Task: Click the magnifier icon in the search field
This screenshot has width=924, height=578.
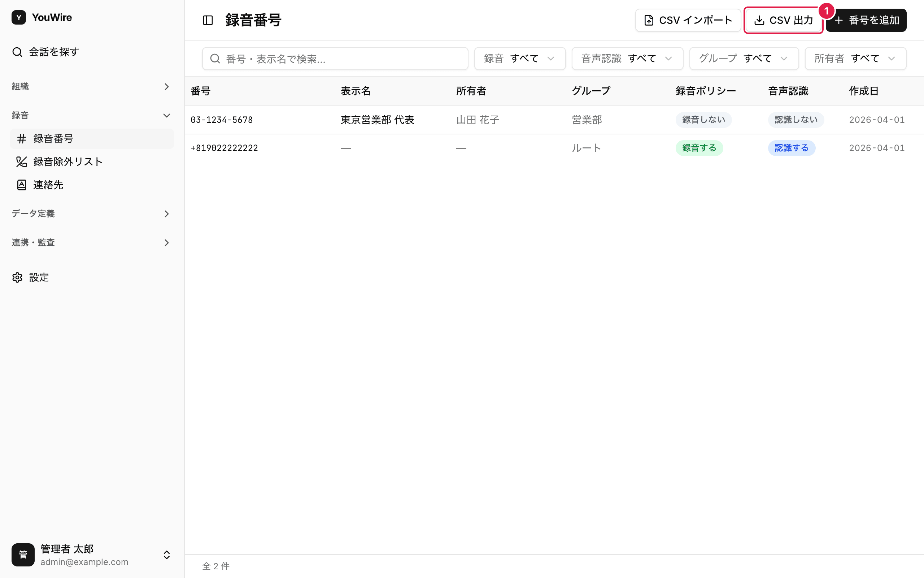Action: tap(215, 59)
